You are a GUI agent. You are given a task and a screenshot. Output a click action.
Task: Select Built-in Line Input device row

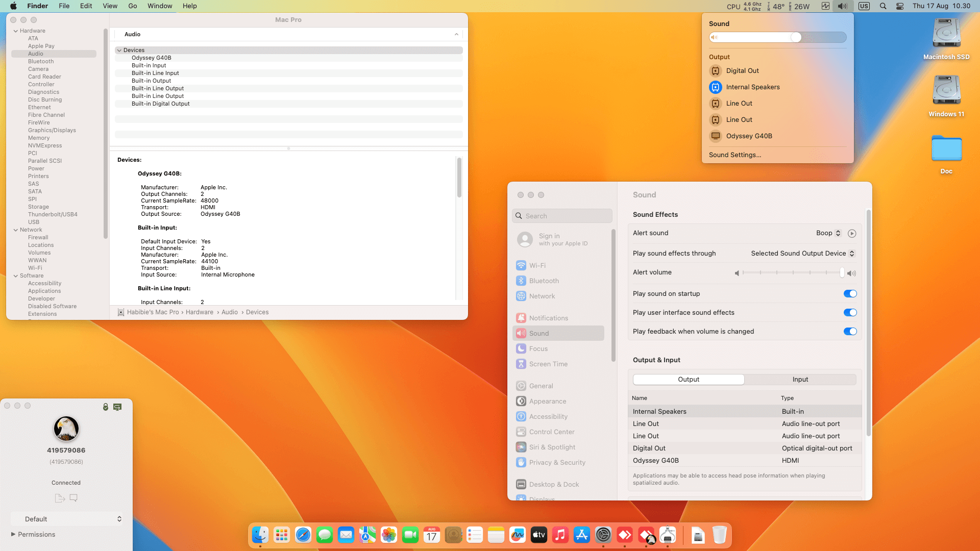[289, 73]
